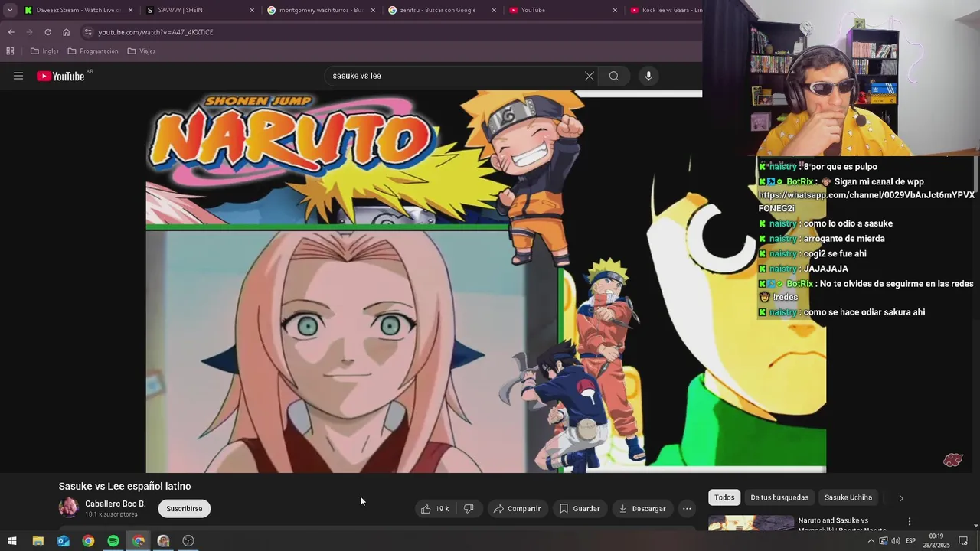Open Caballero Boo B. channel avatar

[x=69, y=507]
